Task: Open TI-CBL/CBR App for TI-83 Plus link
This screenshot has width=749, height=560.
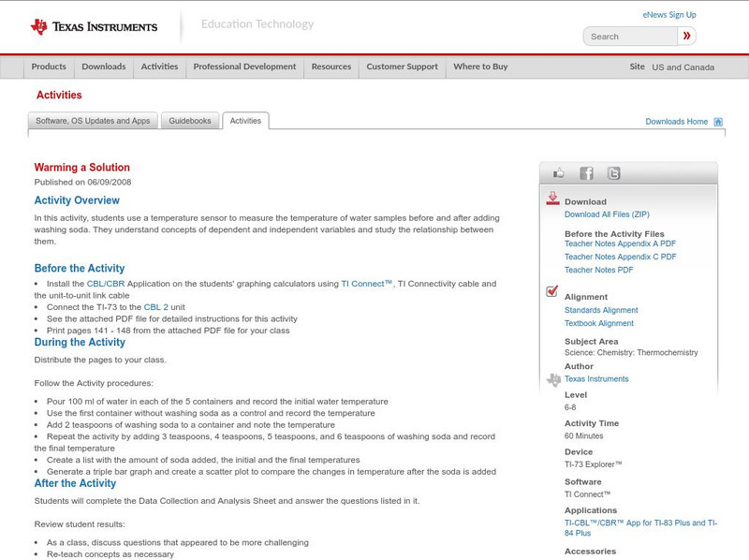Action: [640, 528]
